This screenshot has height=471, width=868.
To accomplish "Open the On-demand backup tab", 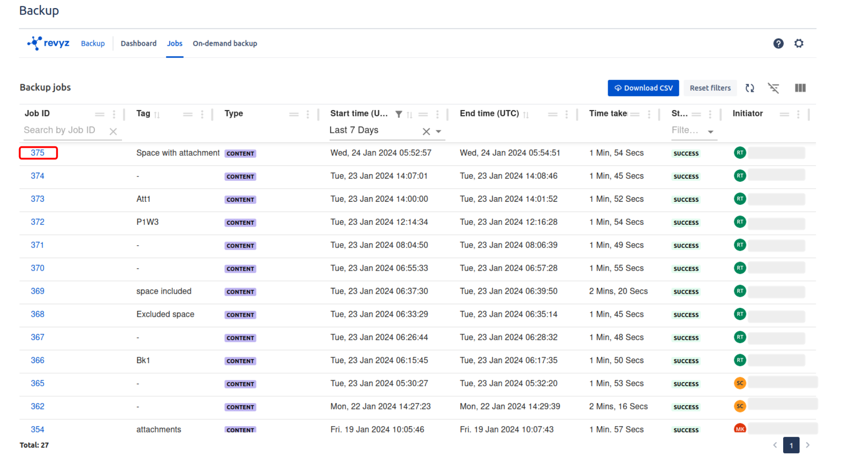I will [x=224, y=44].
